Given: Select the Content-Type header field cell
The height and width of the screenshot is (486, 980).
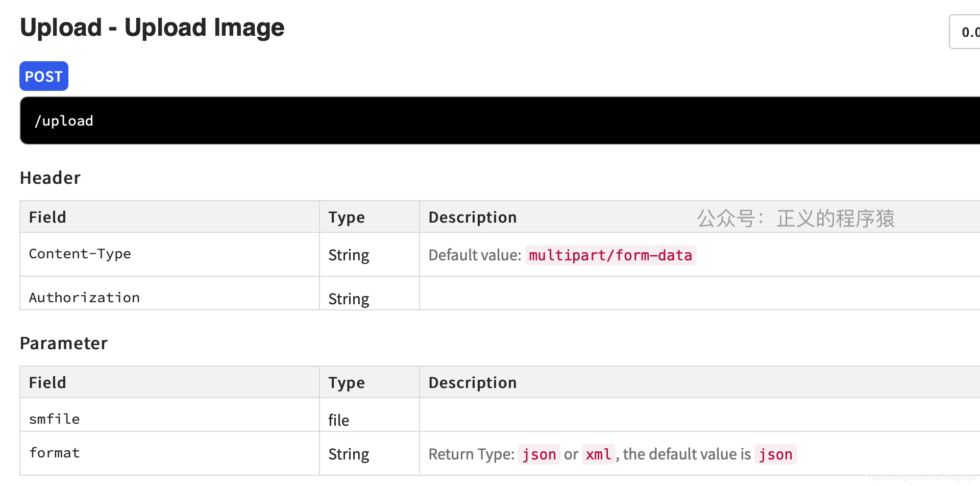Looking at the screenshot, I should pyautogui.click(x=80, y=254).
